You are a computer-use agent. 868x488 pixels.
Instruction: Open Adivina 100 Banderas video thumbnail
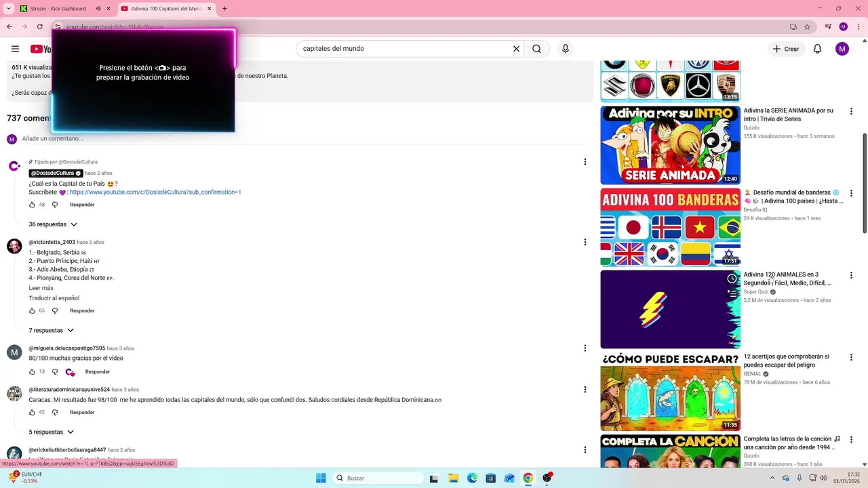click(670, 227)
